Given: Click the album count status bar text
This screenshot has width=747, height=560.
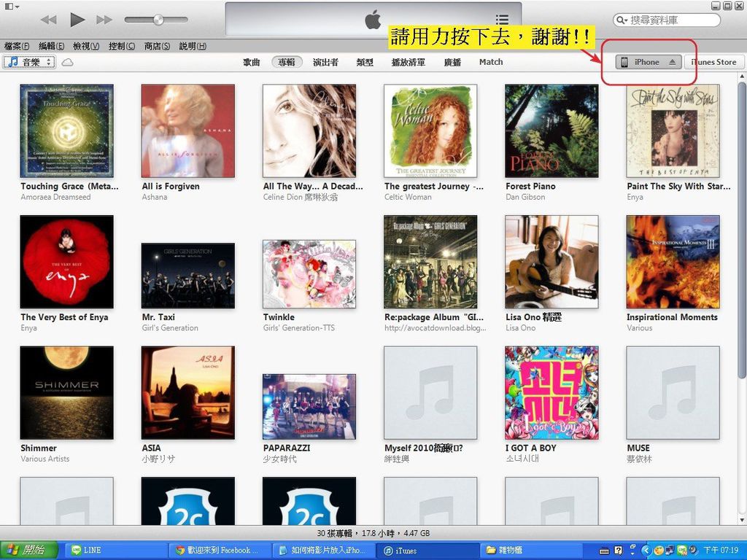Looking at the screenshot, I should click(373, 533).
